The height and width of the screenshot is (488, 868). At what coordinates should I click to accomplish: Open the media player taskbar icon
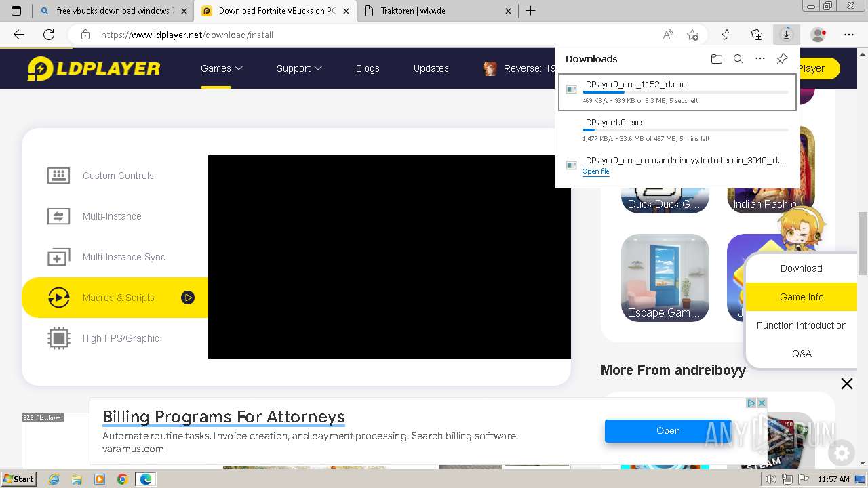pos(100,479)
